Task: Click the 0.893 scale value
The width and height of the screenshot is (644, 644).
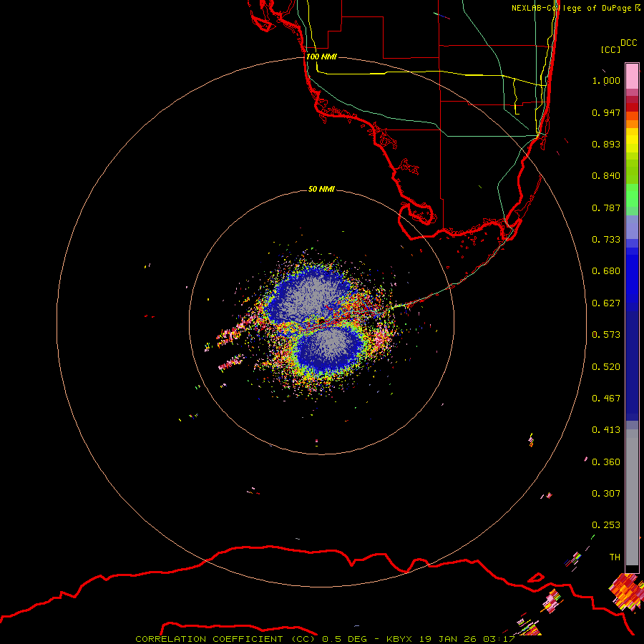Action: tap(606, 144)
